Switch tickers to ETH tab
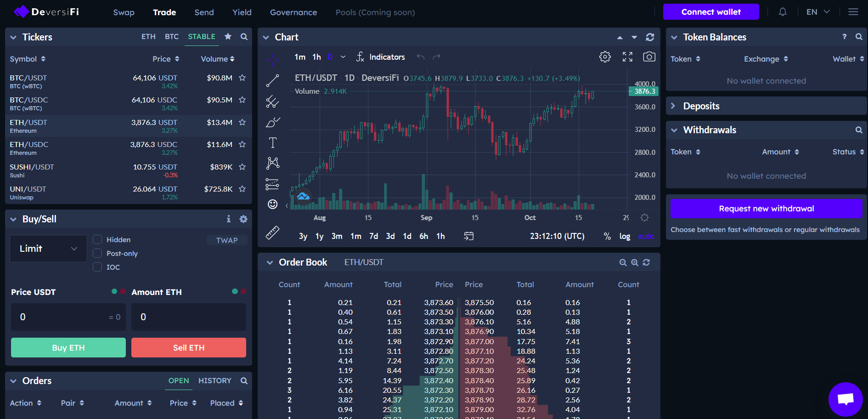Viewport: 868px width, 419px height. pyautogui.click(x=148, y=36)
